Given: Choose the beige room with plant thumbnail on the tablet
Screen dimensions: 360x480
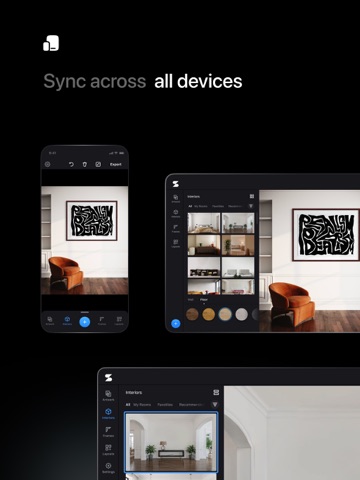Looking at the screenshot, I should coord(238,245).
